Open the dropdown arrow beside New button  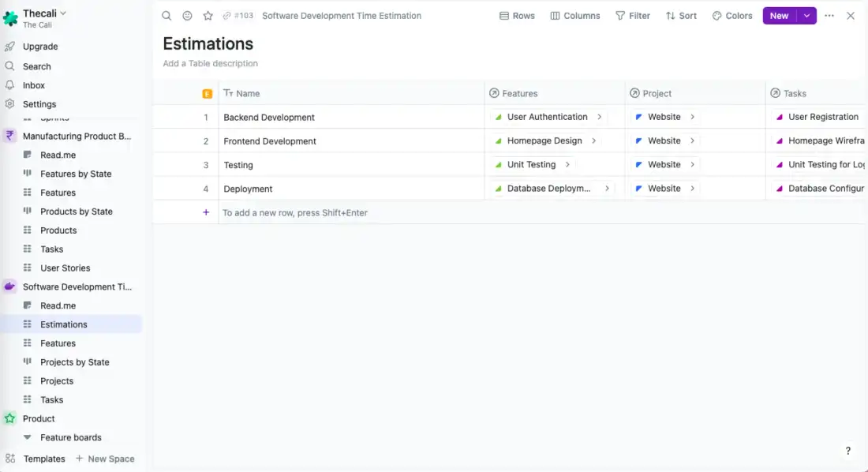(x=806, y=16)
